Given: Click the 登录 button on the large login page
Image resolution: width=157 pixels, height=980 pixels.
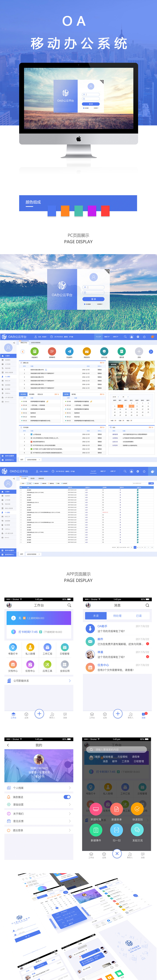Looking at the screenshot, I should [x=93, y=299].
